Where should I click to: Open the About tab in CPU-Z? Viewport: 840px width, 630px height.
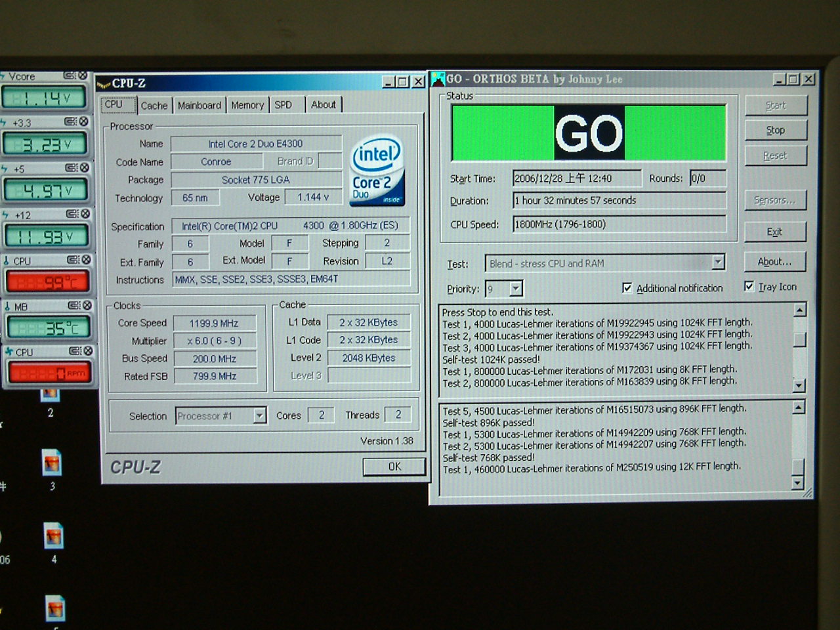tap(324, 104)
